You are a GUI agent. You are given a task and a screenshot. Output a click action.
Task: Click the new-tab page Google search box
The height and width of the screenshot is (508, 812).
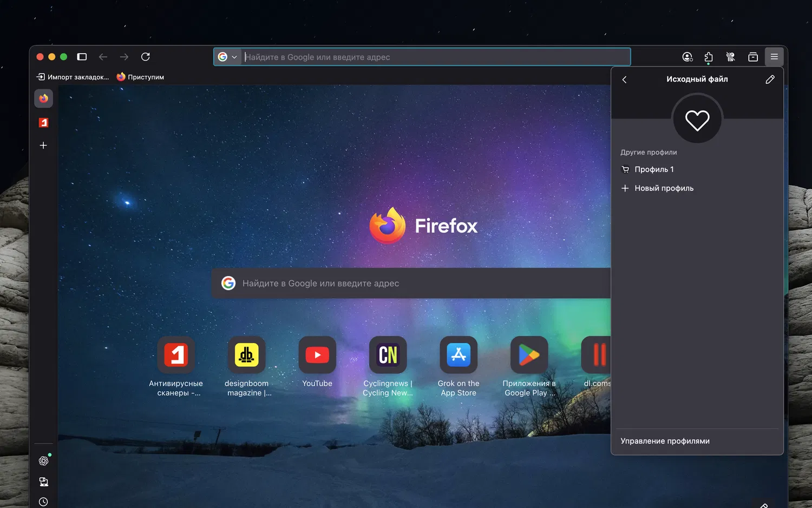pos(411,283)
